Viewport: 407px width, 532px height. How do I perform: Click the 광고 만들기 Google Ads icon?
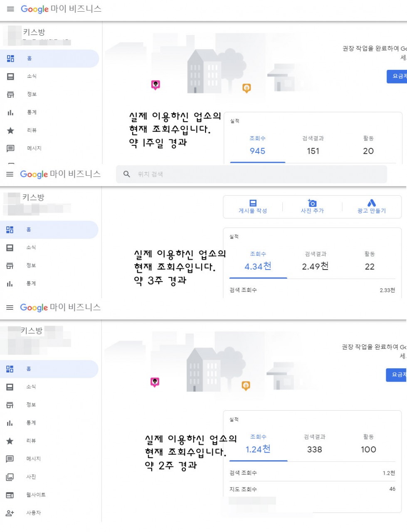372,203
